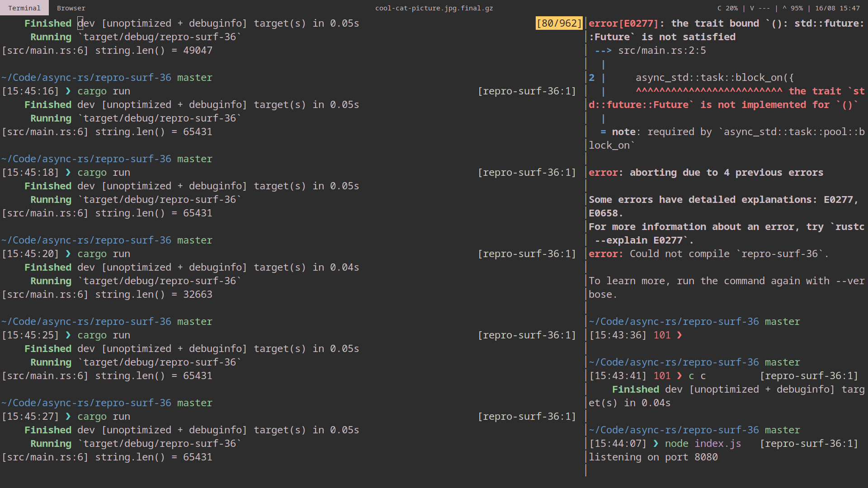Click the master branch label in right pane
Screen dimensions: 868x488
783,321
